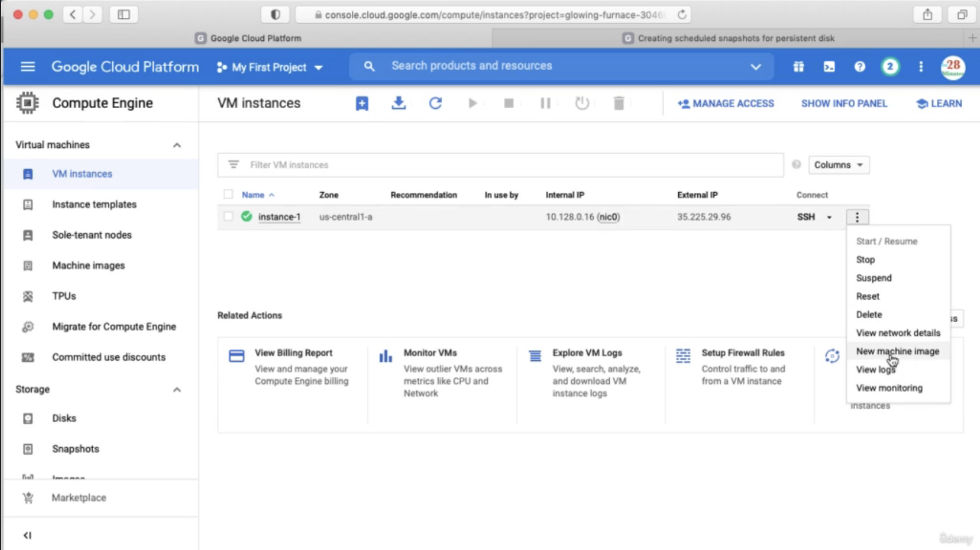Click Safari URL address bar
Image resolution: width=980 pixels, height=550 pixels.
pos(493,15)
